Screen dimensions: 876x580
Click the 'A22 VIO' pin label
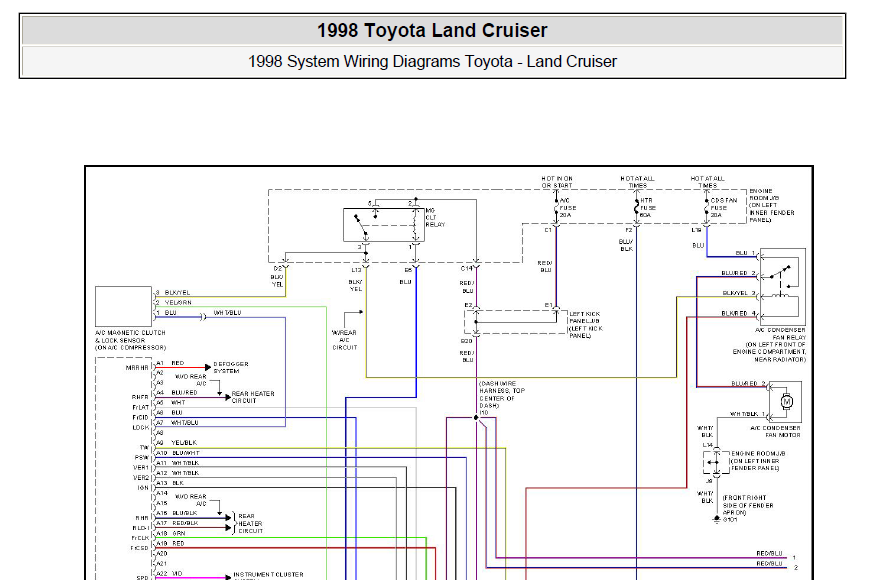[169, 573]
